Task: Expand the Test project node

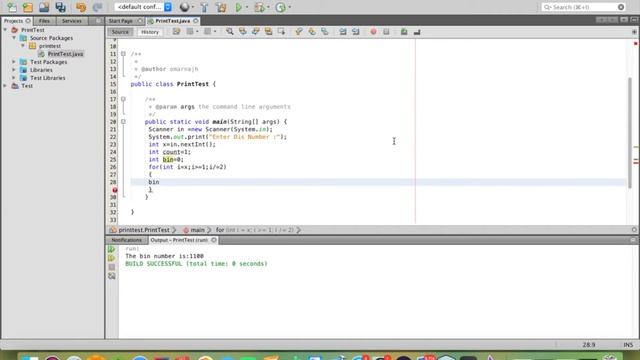Action: click(x=5, y=86)
